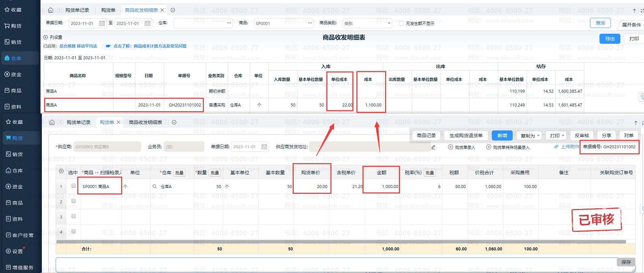Open the 复制为 dropdown button

pyautogui.click(x=529, y=135)
